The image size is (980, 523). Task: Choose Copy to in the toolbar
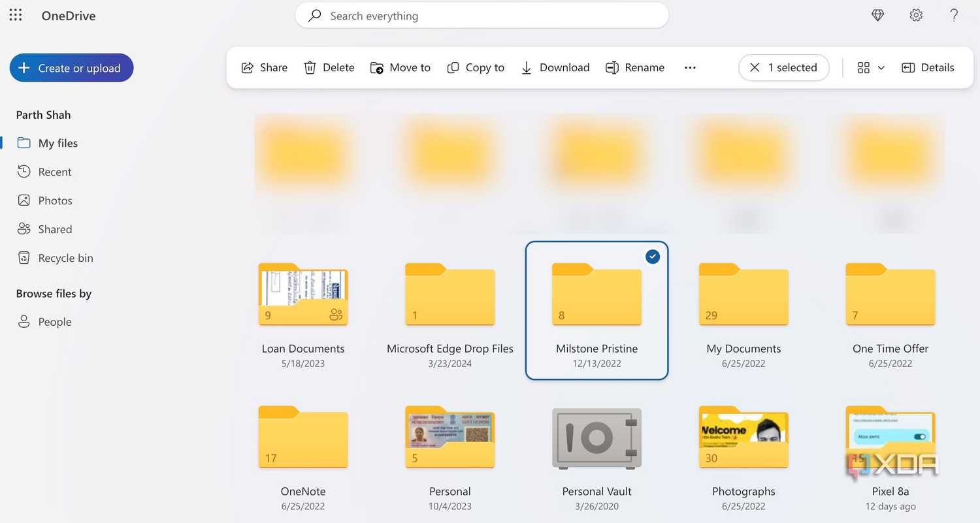click(x=476, y=67)
